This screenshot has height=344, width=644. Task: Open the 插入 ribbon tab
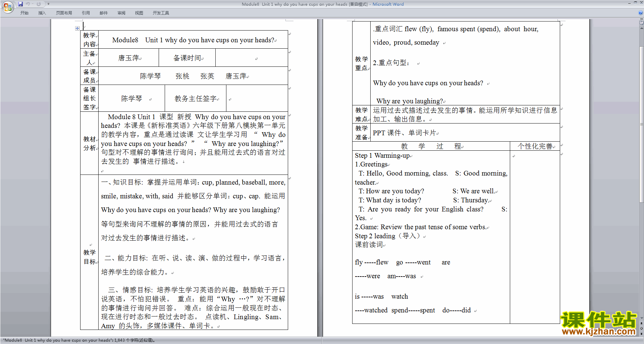(x=42, y=13)
